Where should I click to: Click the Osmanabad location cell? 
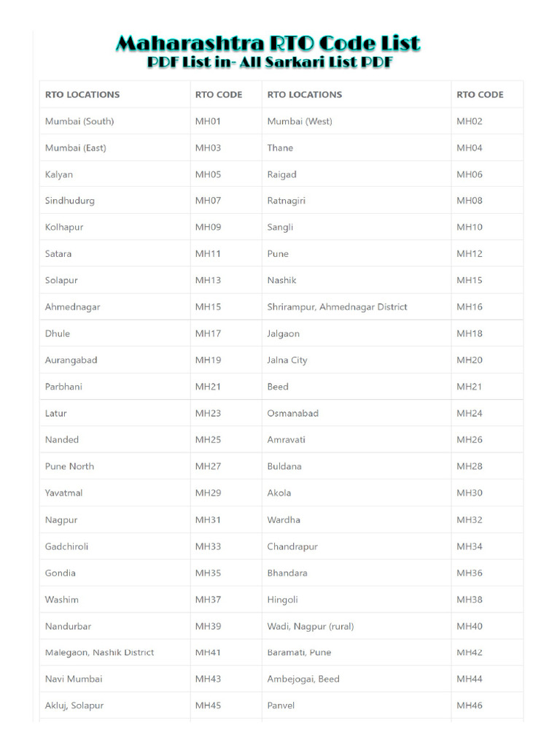coord(292,413)
